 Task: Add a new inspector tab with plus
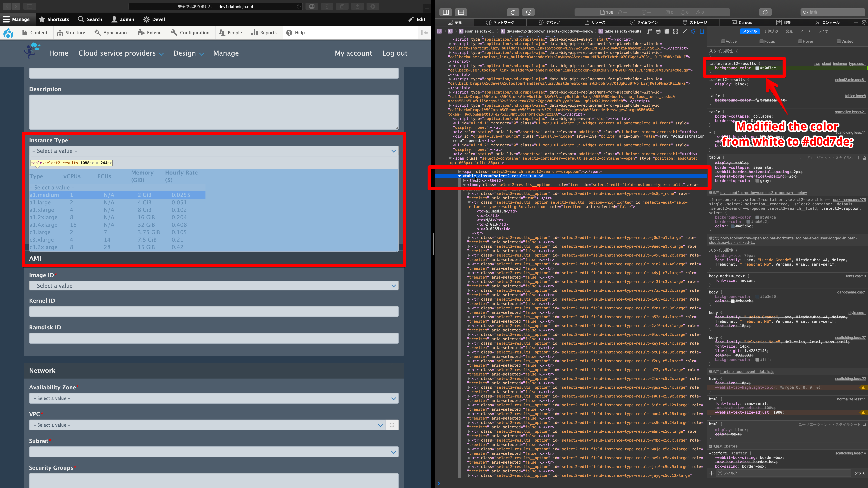tap(856, 22)
